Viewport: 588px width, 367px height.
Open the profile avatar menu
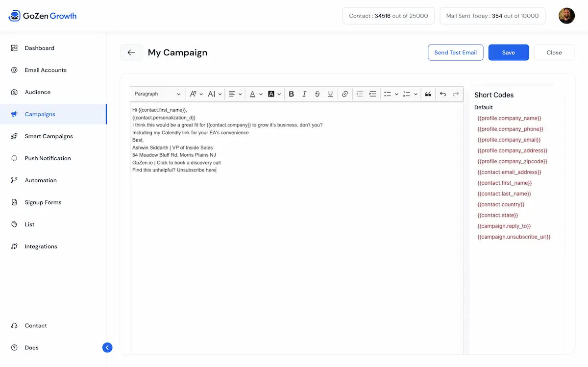(566, 15)
